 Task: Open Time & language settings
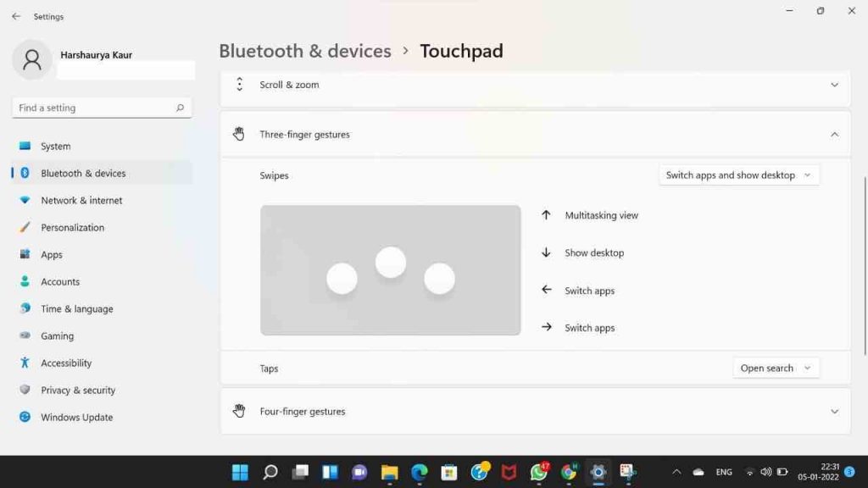76,308
